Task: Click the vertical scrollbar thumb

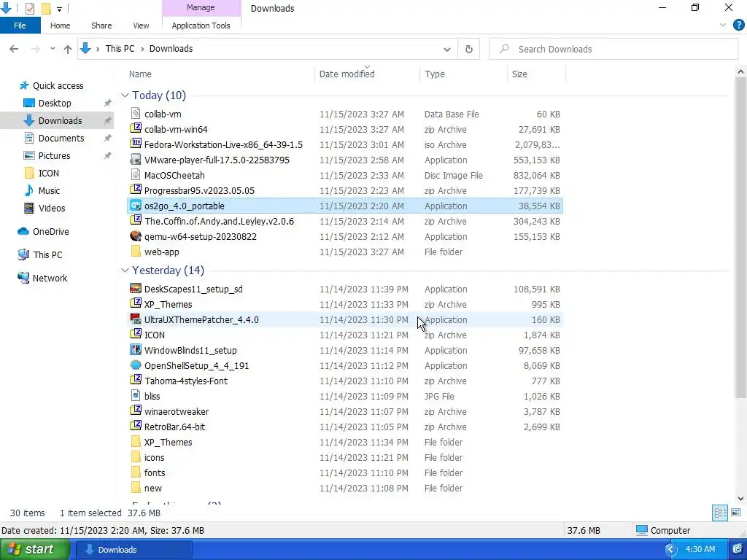Action: 740,238
